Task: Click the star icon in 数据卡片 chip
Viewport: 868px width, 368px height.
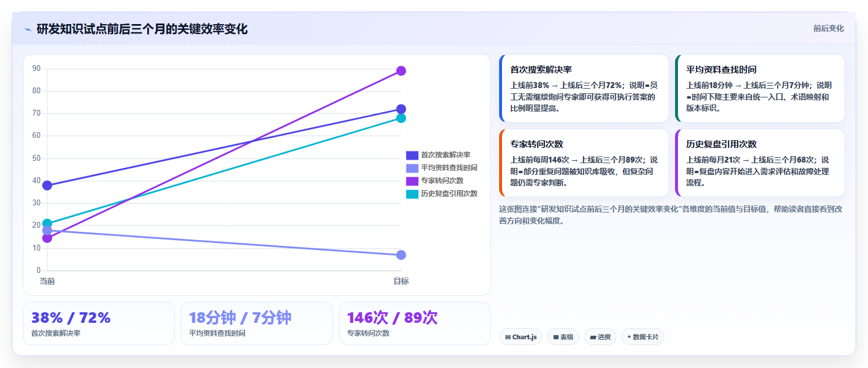Action: 629,337
